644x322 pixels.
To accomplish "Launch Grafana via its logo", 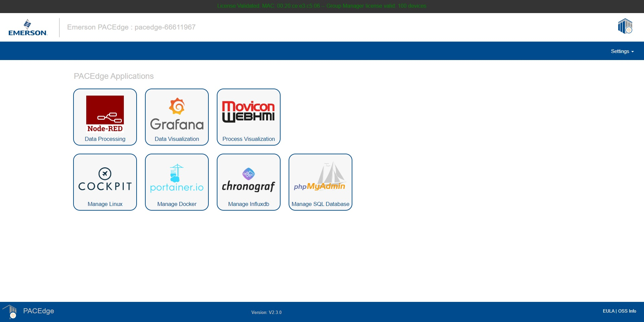I will (177, 114).
